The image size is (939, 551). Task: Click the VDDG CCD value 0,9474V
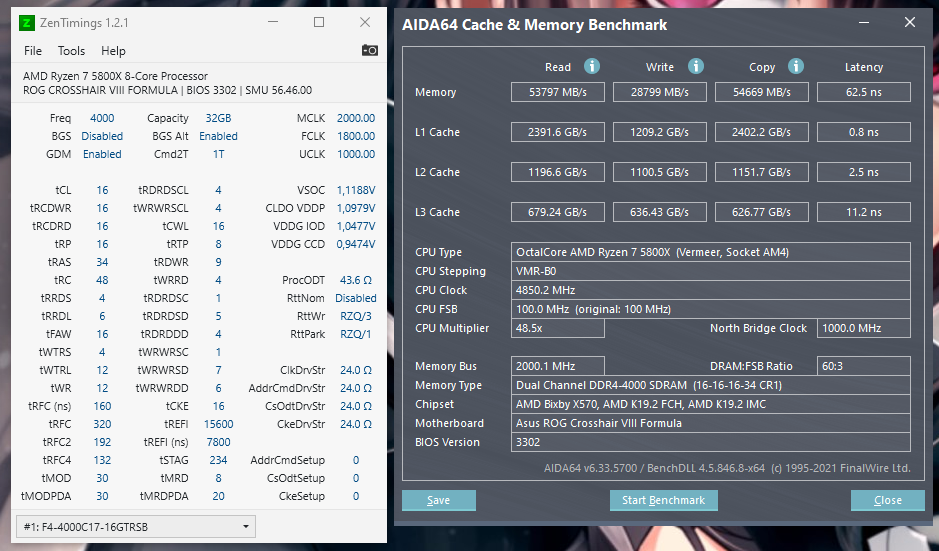356,244
